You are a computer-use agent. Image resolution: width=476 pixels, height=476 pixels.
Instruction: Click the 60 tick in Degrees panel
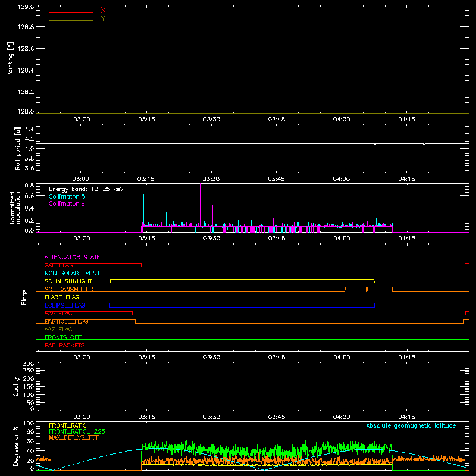click(30, 441)
